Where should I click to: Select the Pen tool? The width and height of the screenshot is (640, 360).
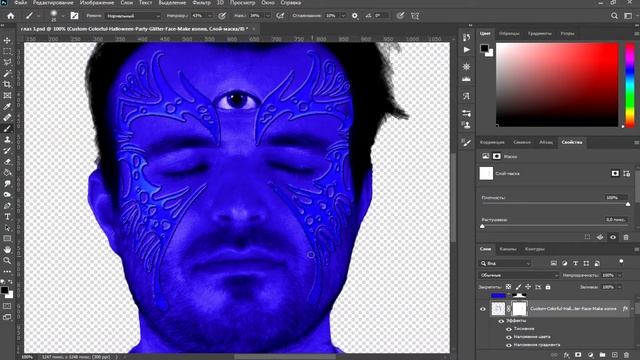[7, 206]
